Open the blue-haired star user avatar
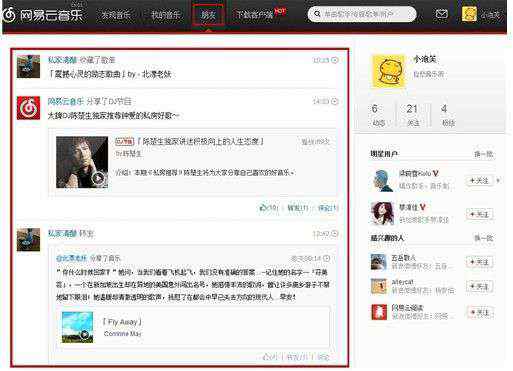The height and width of the screenshot is (371, 513). click(x=382, y=180)
